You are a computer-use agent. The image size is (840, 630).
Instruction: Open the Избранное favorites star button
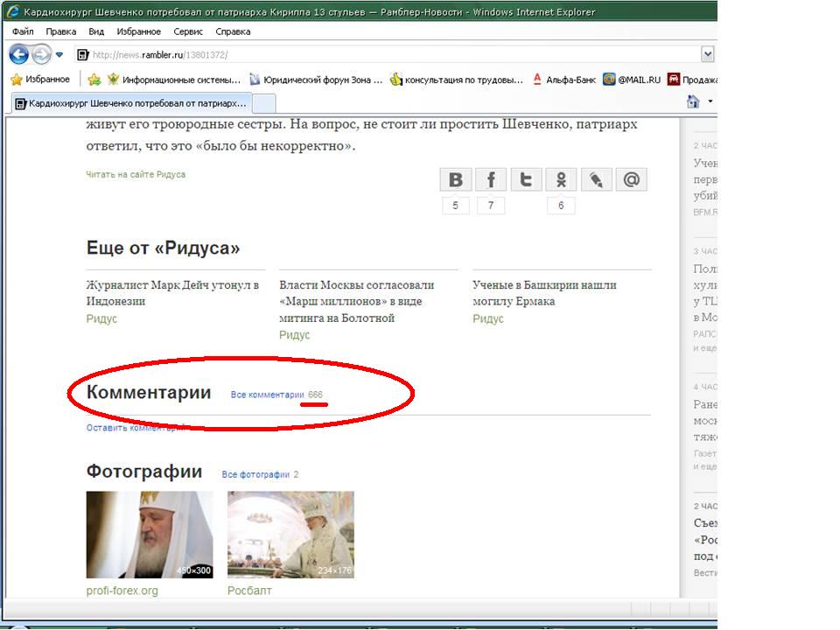(x=40, y=80)
